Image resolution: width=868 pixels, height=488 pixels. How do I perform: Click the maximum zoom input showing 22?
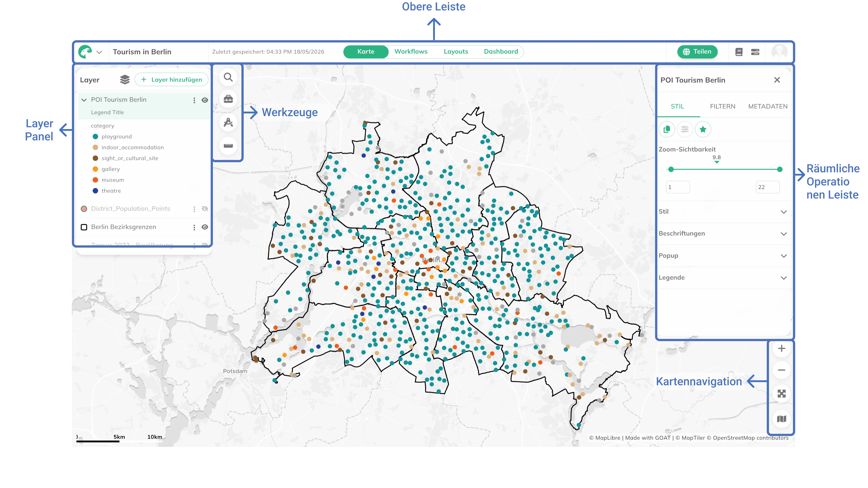768,187
